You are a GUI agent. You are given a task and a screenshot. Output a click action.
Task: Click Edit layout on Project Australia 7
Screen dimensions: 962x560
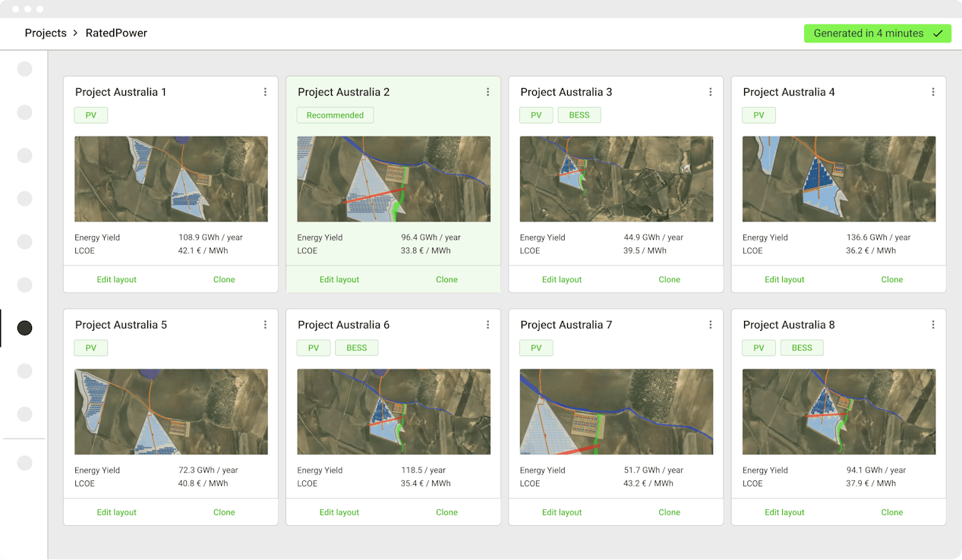tap(562, 512)
